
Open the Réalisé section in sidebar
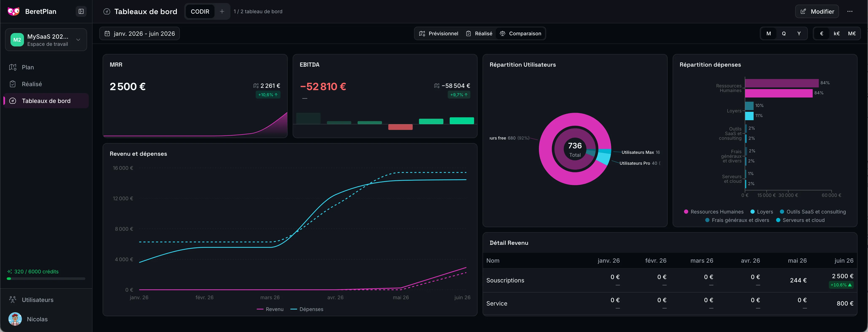pyautogui.click(x=46, y=84)
